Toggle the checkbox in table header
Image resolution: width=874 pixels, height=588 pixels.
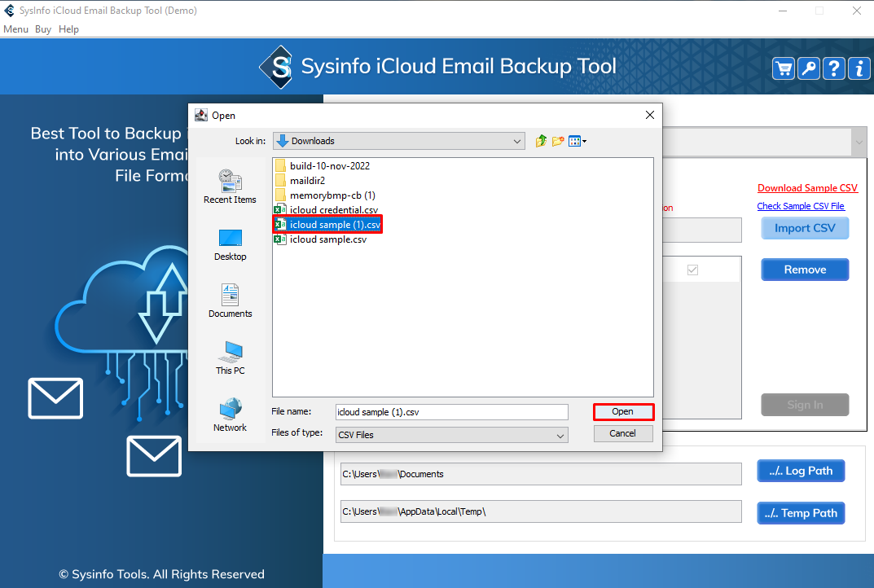(x=692, y=270)
